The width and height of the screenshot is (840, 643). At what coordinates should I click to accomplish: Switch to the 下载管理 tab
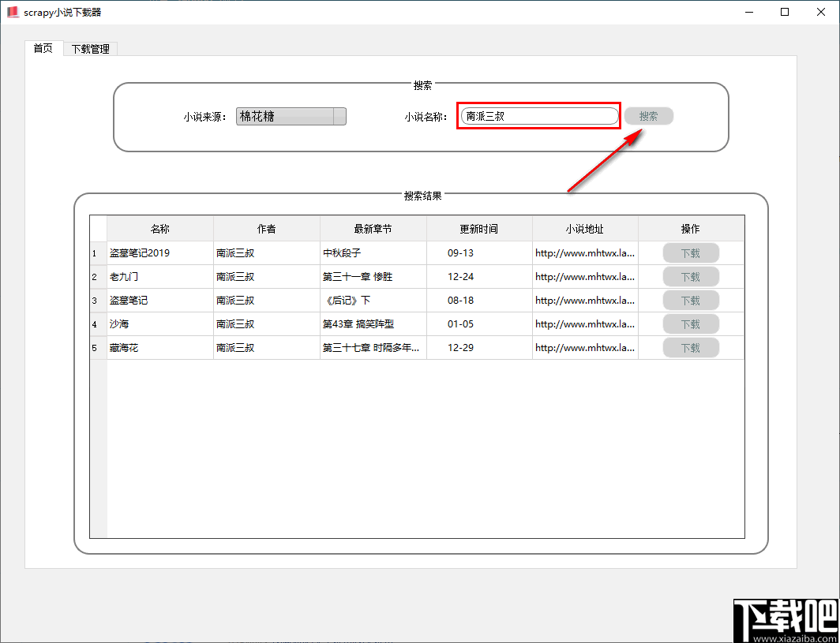coord(89,48)
